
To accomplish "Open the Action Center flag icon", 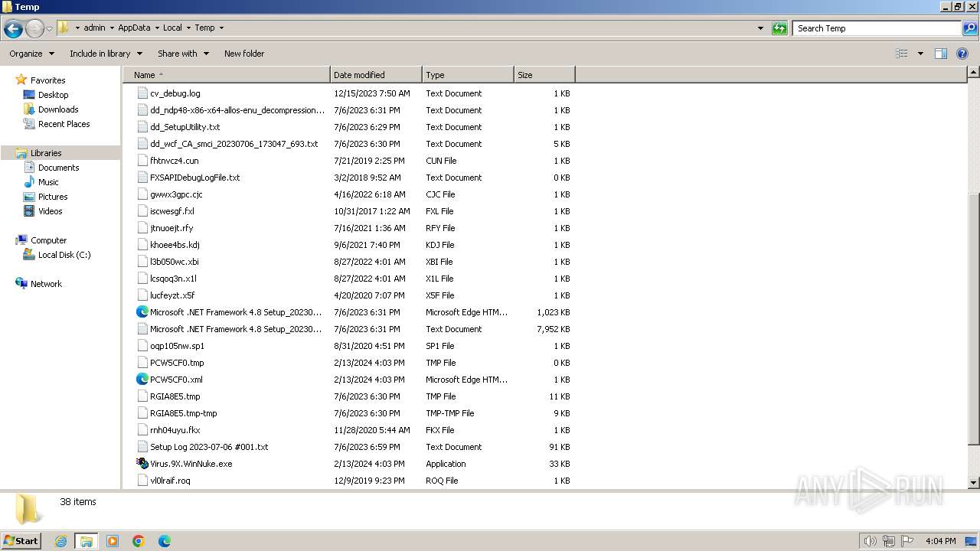I will click(x=907, y=541).
